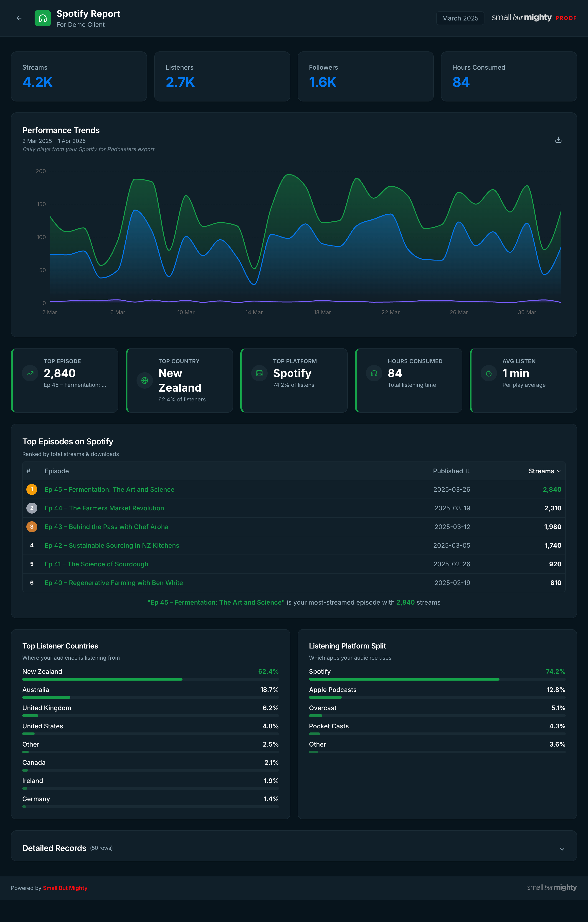Click the Followers 1.6K summary card
The height and width of the screenshot is (922, 588).
point(366,77)
